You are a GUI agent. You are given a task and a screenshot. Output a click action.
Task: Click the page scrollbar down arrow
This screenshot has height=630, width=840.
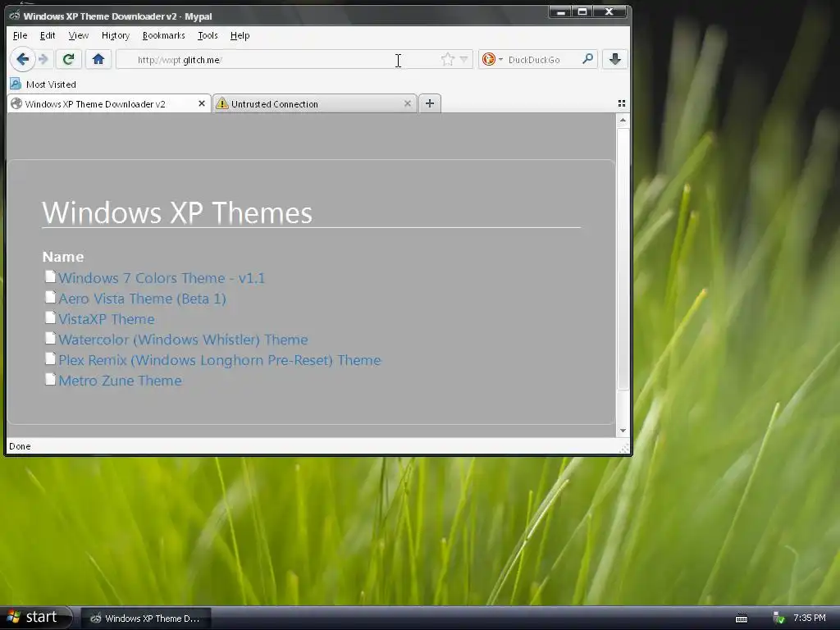623,431
